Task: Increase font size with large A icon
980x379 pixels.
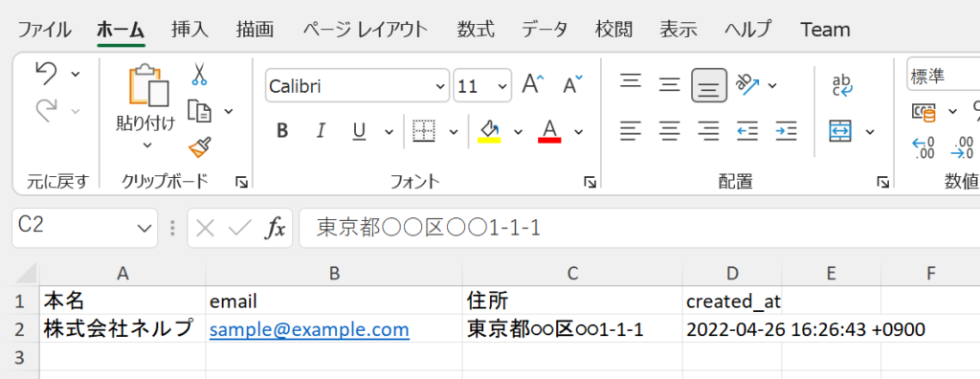Action: 532,84
